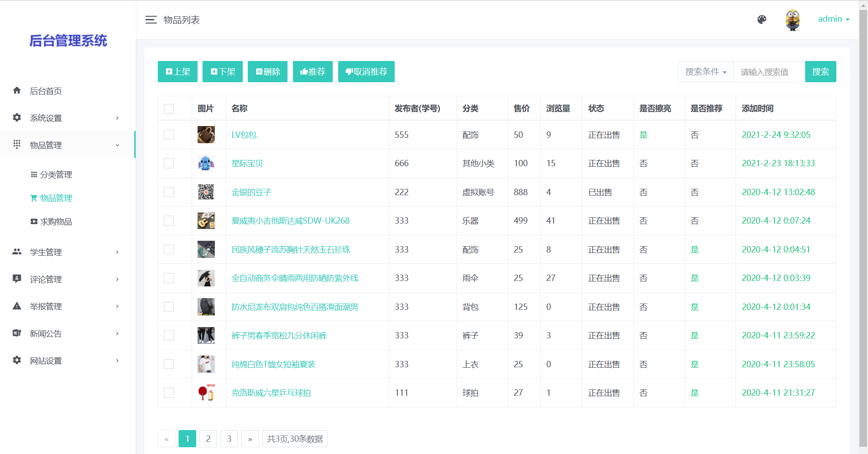Open the pants thumbnail for 裤子男春季
868x454 pixels.
pyautogui.click(x=206, y=335)
